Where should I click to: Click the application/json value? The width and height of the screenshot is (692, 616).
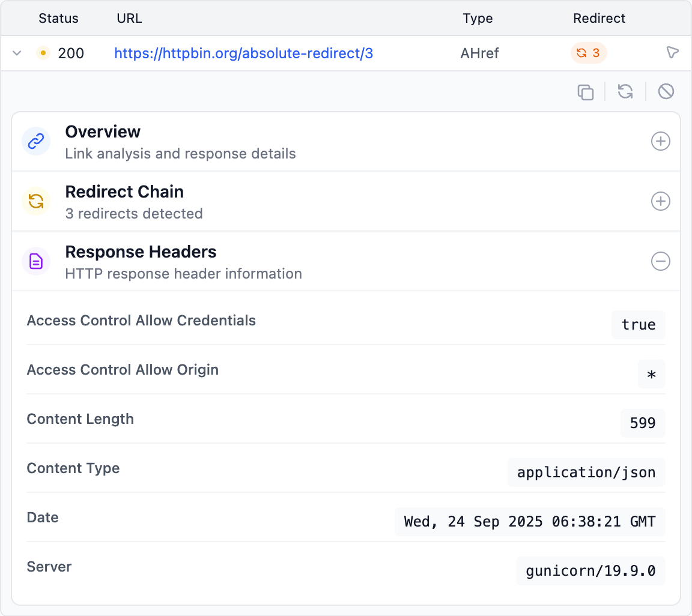tap(586, 473)
